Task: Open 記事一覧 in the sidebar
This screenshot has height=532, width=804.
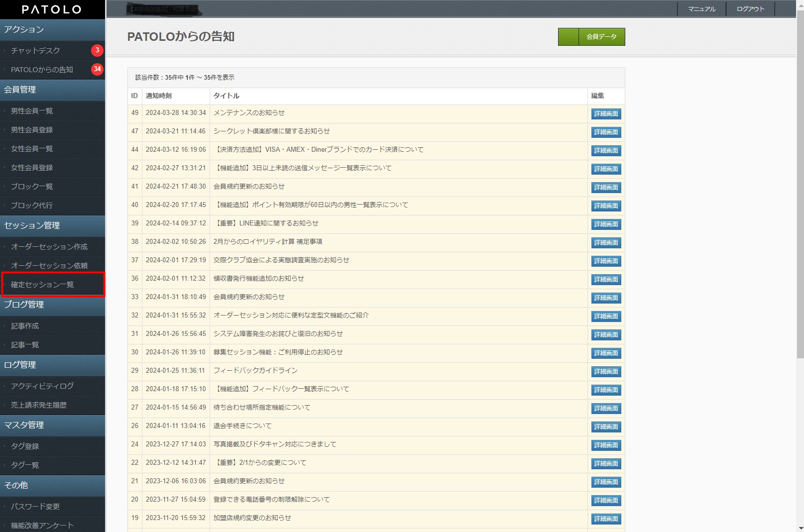Action: pos(52,344)
